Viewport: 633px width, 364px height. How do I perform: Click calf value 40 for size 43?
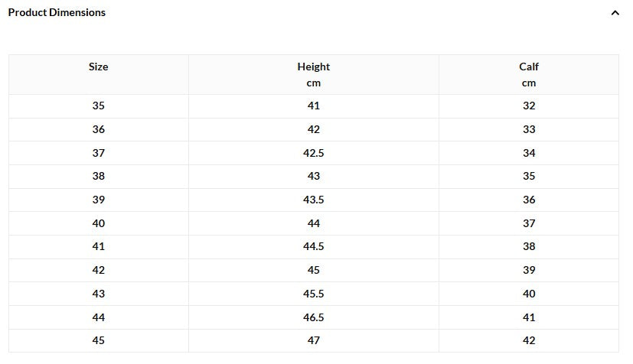529,294
